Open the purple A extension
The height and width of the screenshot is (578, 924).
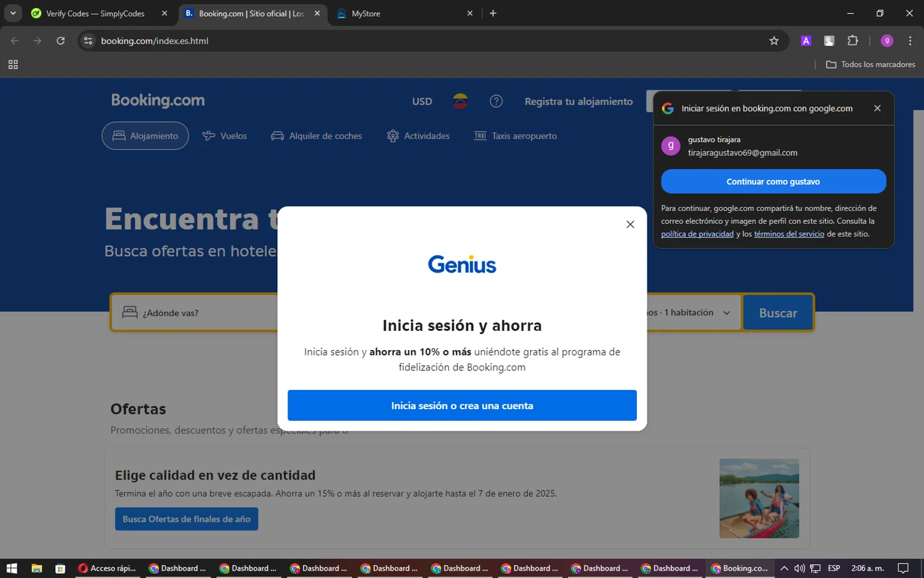806,41
